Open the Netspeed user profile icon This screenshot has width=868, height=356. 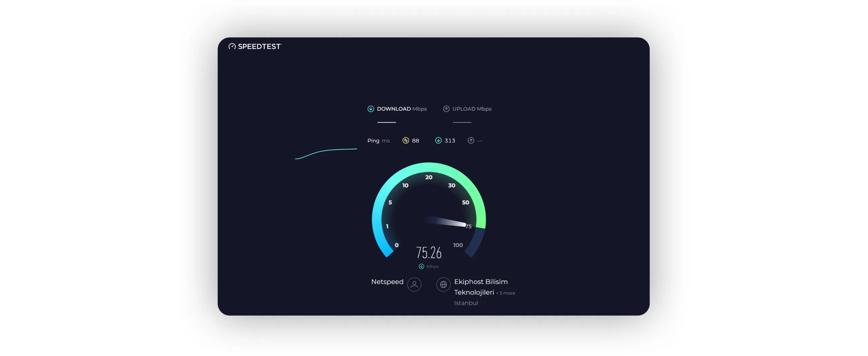414,285
